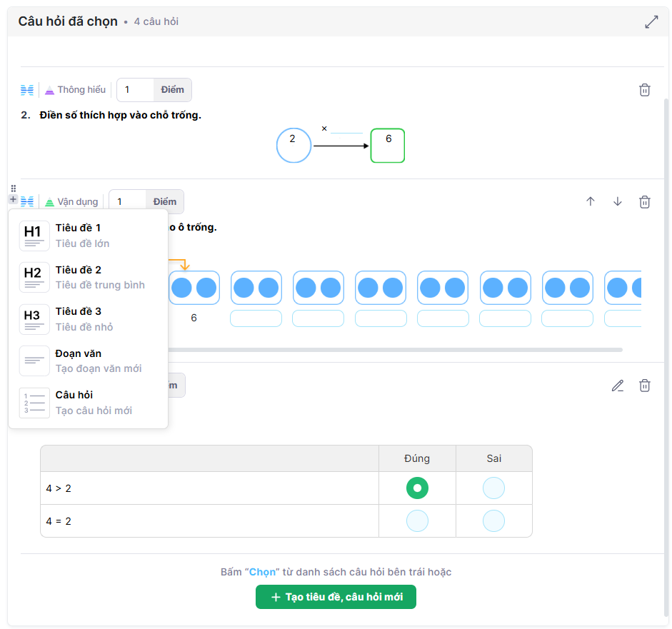Click the plus icon to add block
This screenshot has height=629, width=672.
pos(13,199)
